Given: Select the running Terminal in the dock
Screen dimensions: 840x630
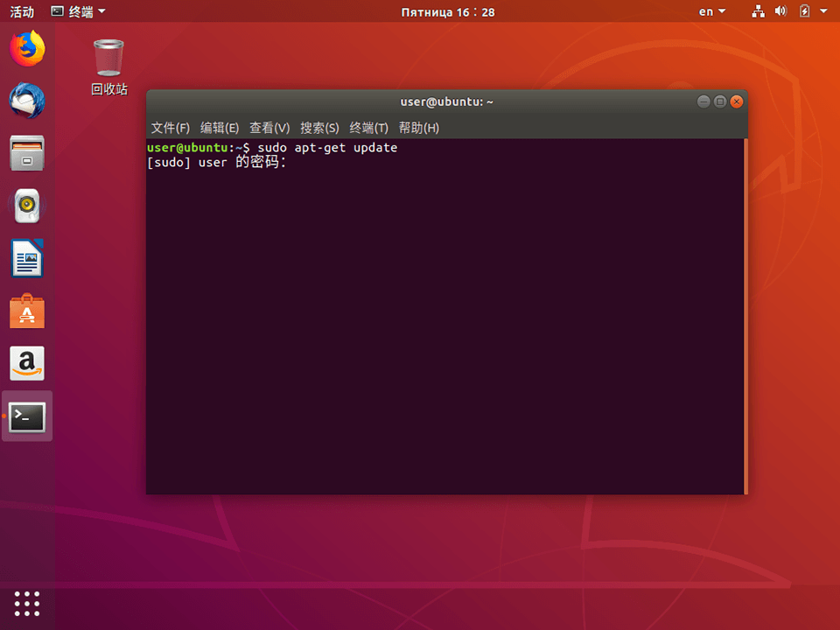Looking at the screenshot, I should pyautogui.click(x=26, y=416).
